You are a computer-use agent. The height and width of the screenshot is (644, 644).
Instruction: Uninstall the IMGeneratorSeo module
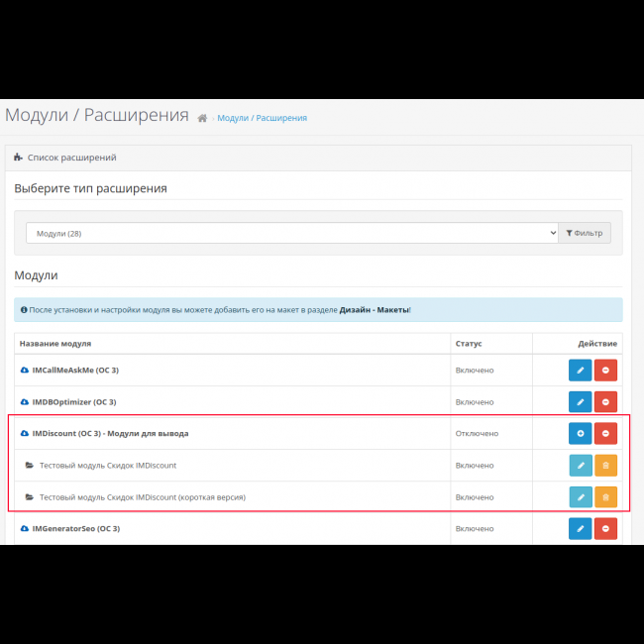click(x=605, y=528)
